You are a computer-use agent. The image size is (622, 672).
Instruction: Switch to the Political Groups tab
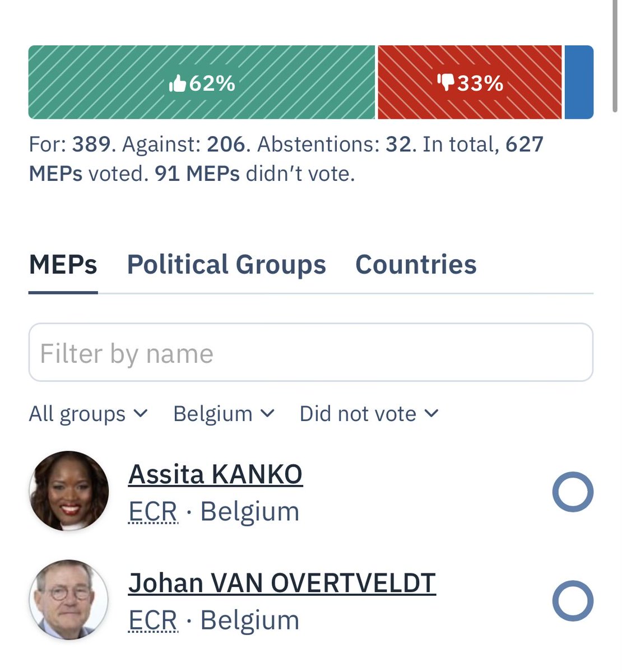[226, 265]
